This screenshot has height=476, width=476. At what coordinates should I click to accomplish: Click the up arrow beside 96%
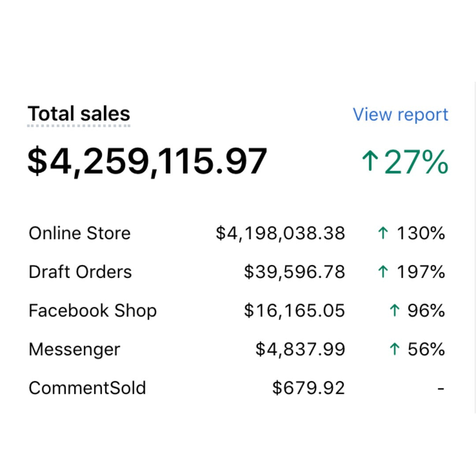[x=394, y=311]
